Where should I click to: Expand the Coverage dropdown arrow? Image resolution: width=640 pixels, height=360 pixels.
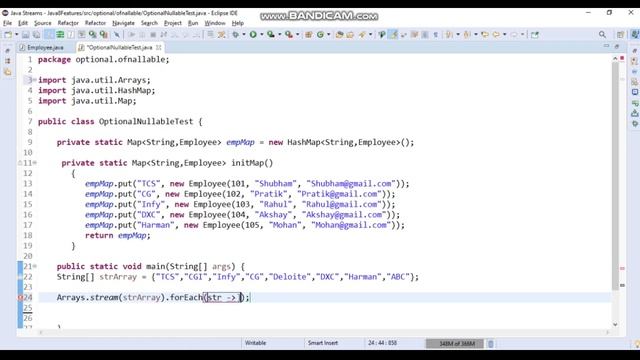[279, 35]
